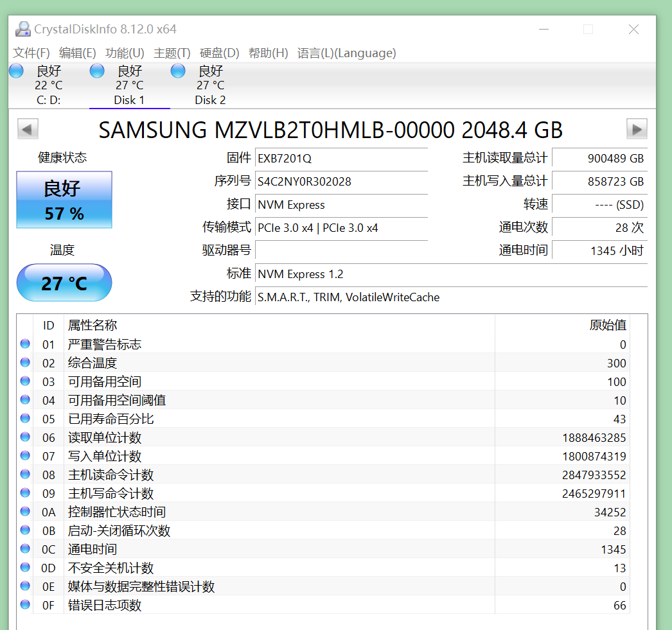Viewport: 672px width, 630px height.
Task: Click the 良好 57 % health status button
Action: click(64, 200)
